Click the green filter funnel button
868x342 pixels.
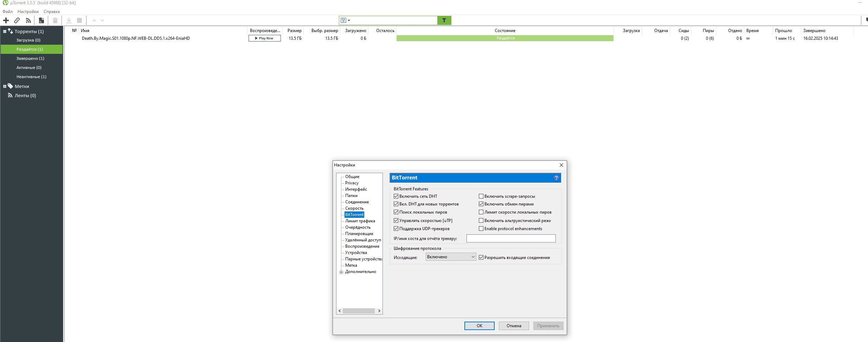coord(444,20)
